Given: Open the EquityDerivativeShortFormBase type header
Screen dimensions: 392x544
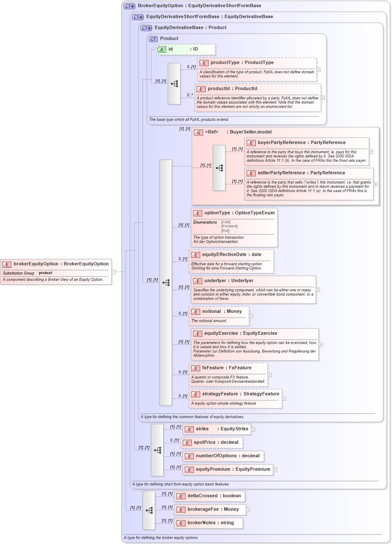Looking at the screenshot, I should 209,17.
